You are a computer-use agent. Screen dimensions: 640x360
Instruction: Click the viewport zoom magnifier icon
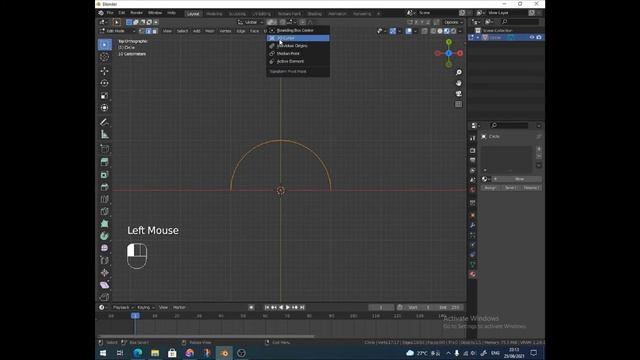point(459,72)
